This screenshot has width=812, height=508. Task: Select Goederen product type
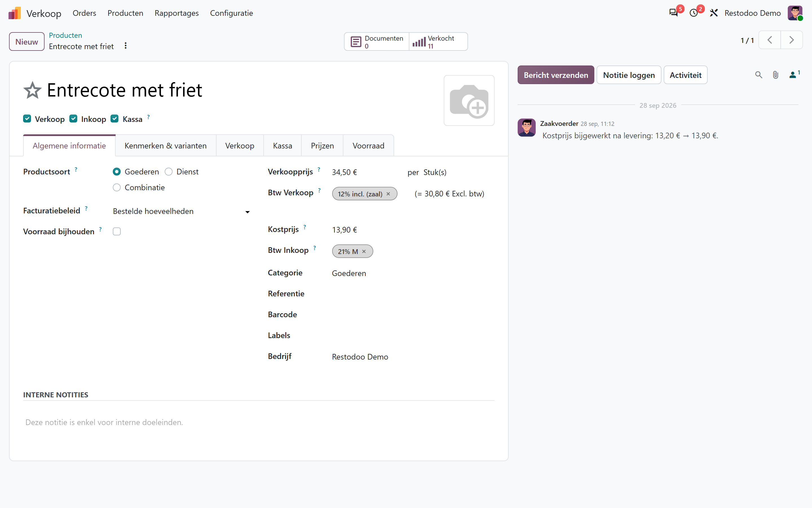(x=117, y=172)
